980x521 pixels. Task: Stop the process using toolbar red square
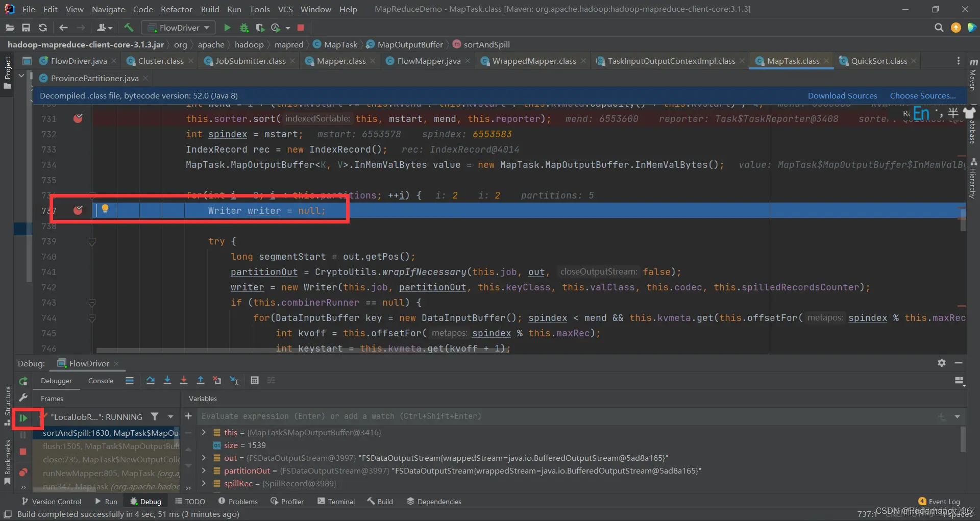[x=301, y=28]
